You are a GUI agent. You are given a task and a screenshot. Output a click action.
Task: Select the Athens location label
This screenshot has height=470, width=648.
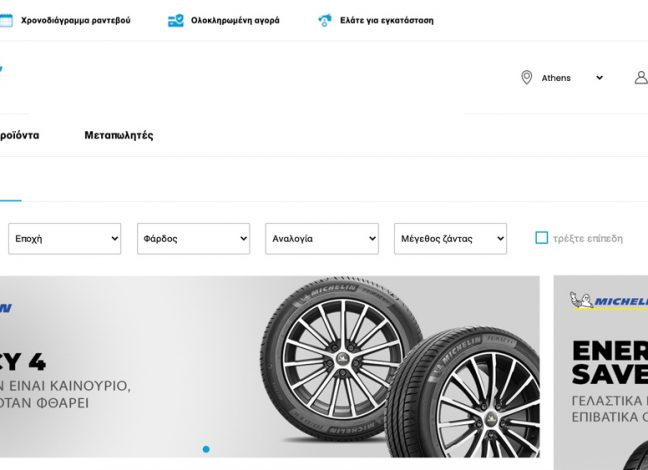[556, 78]
